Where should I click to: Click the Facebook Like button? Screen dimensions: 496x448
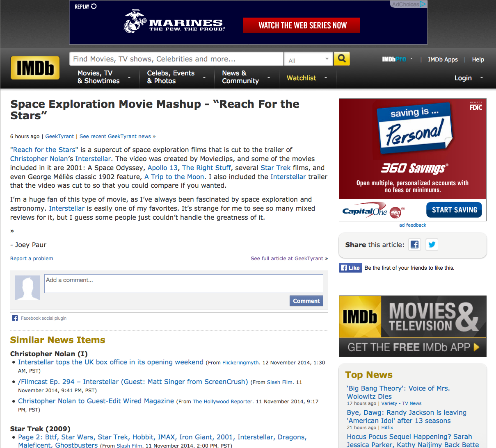click(350, 268)
